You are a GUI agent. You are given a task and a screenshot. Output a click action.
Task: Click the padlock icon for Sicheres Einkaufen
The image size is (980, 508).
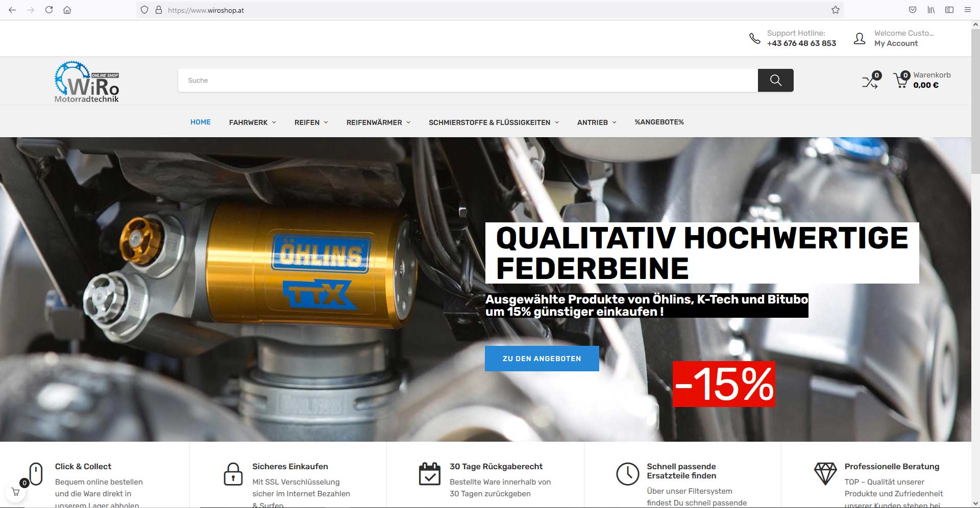point(233,474)
